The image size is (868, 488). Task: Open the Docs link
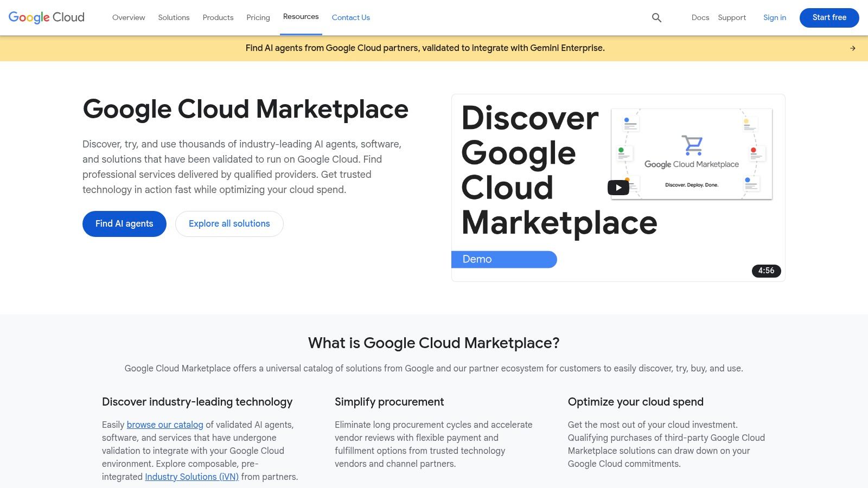click(x=700, y=17)
